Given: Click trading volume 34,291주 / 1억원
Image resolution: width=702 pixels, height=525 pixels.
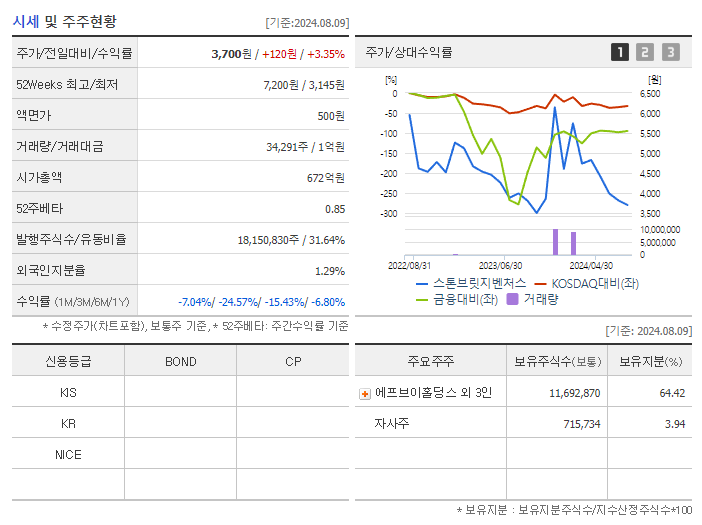Looking at the screenshot, I should click(x=305, y=147).
